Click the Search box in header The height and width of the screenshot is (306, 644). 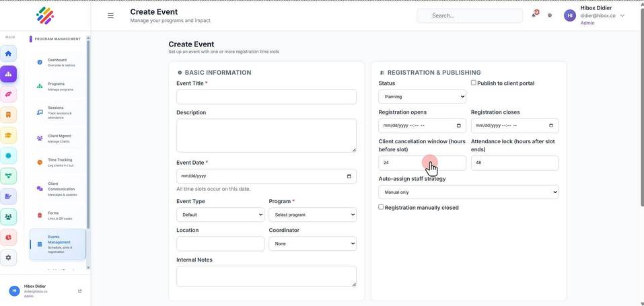(470, 15)
